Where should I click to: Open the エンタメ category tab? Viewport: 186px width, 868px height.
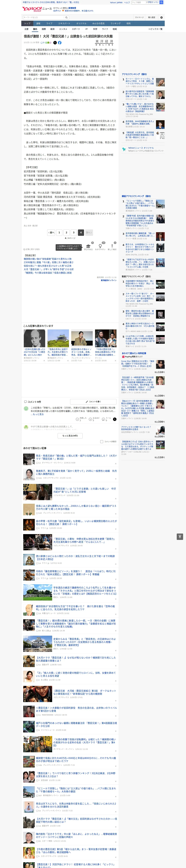(63, 29)
